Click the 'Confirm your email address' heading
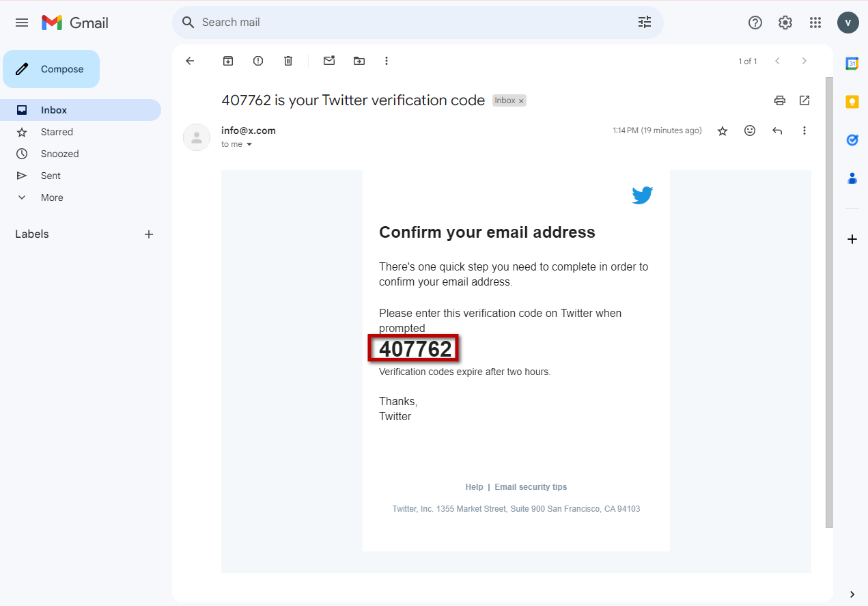 [x=487, y=232]
